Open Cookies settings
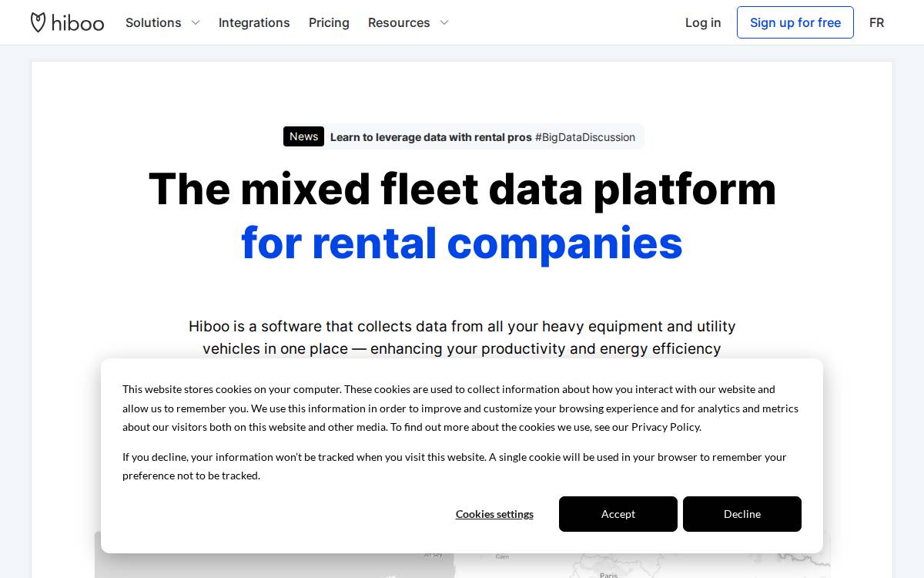 tap(494, 514)
